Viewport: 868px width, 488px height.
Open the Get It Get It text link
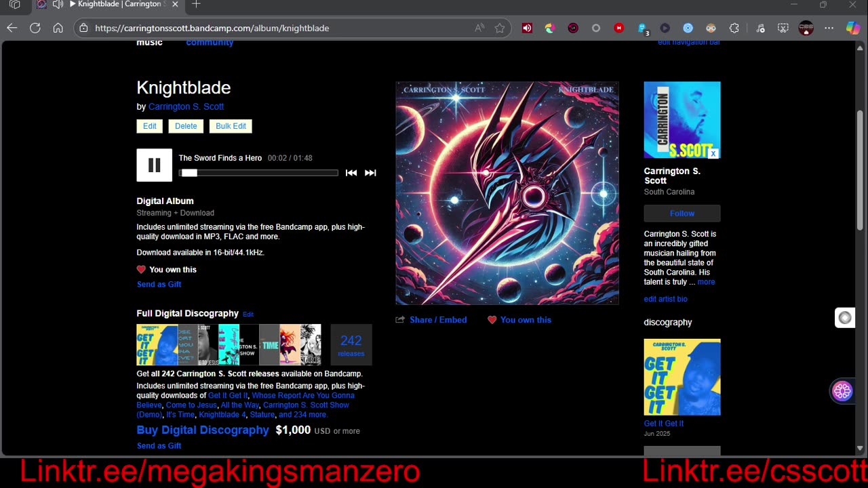[228, 396]
